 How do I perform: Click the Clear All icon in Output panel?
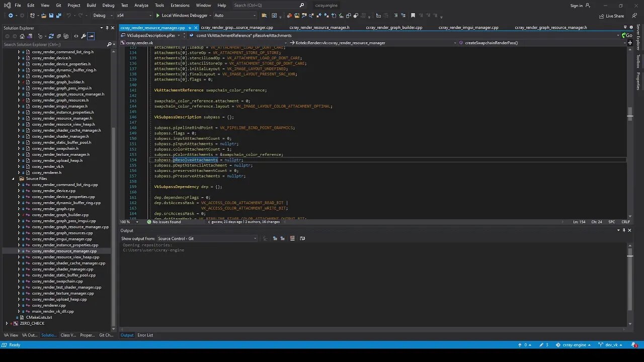pos(292,238)
